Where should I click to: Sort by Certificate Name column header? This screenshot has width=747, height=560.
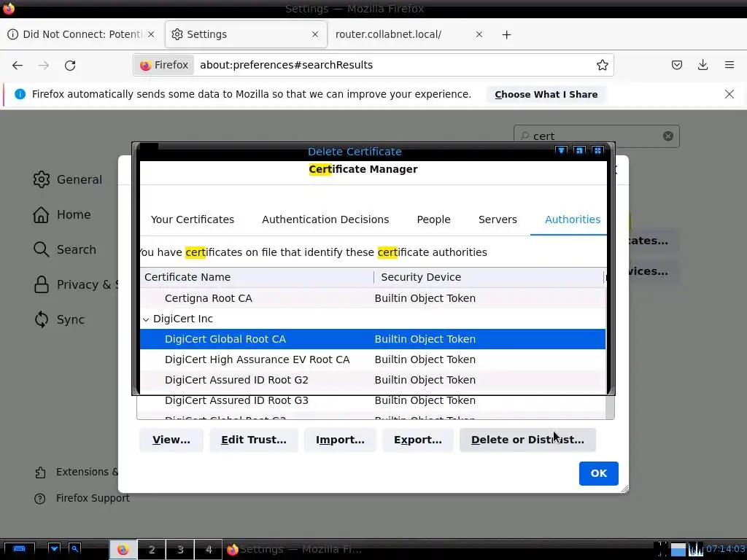[257, 277]
